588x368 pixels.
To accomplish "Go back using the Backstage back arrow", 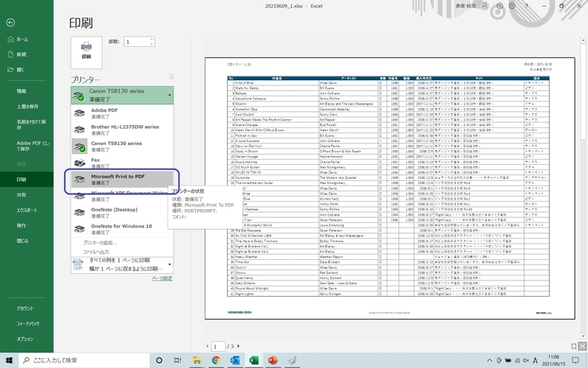I will (x=10, y=23).
